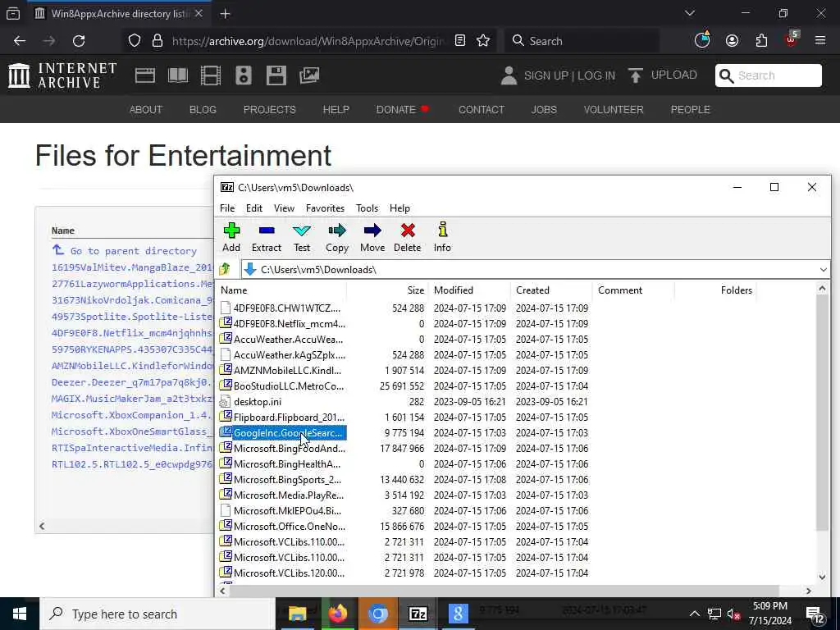This screenshot has width=840, height=630.
Task: Open the Internet Archive software floppy icon
Action: click(276, 75)
